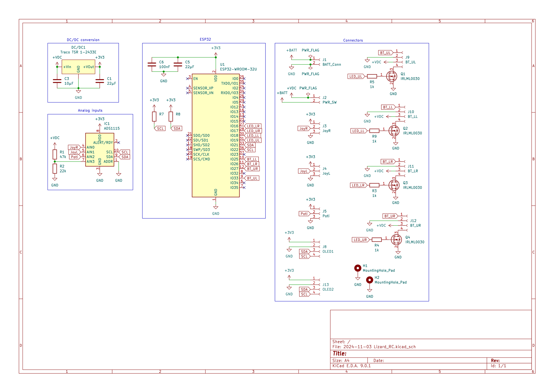Viewport: 554px width, 392px height.
Task: Select the R8 pull-up resistor symbol
Action: (x=171, y=116)
